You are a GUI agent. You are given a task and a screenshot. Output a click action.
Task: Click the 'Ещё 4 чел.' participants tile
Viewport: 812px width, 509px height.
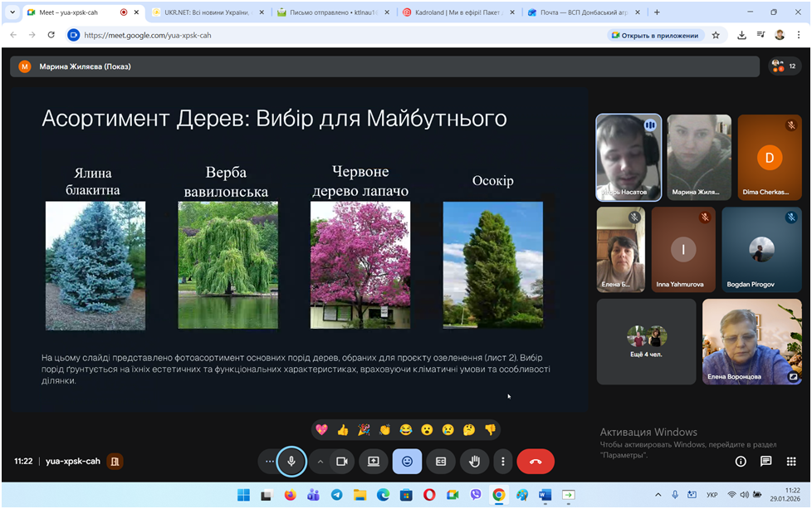point(646,341)
